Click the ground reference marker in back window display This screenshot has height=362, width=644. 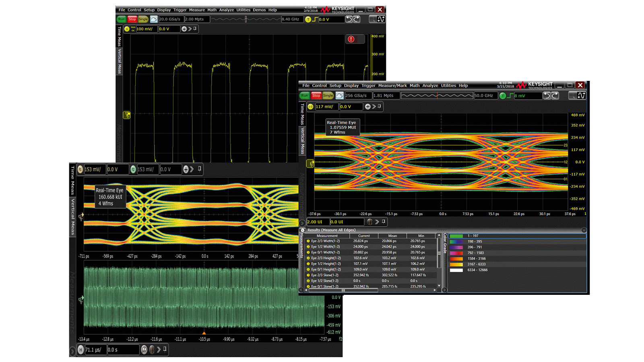pos(127,115)
